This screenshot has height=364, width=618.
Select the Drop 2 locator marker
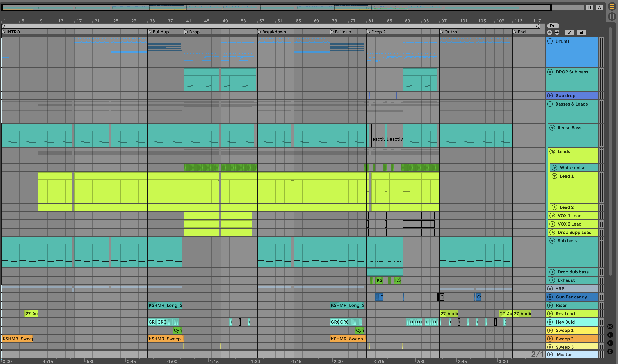click(x=368, y=32)
